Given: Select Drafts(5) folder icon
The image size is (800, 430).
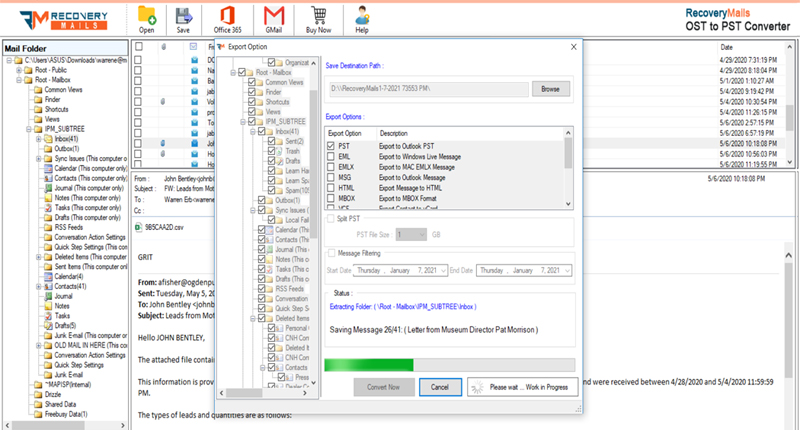Looking at the screenshot, I should pyautogui.click(x=48, y=325).
